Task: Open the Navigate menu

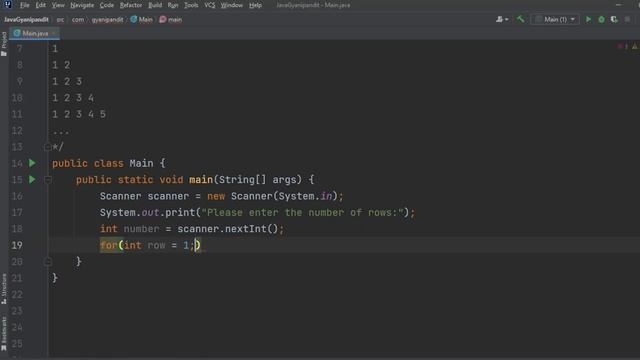Action: pos(82,5)
